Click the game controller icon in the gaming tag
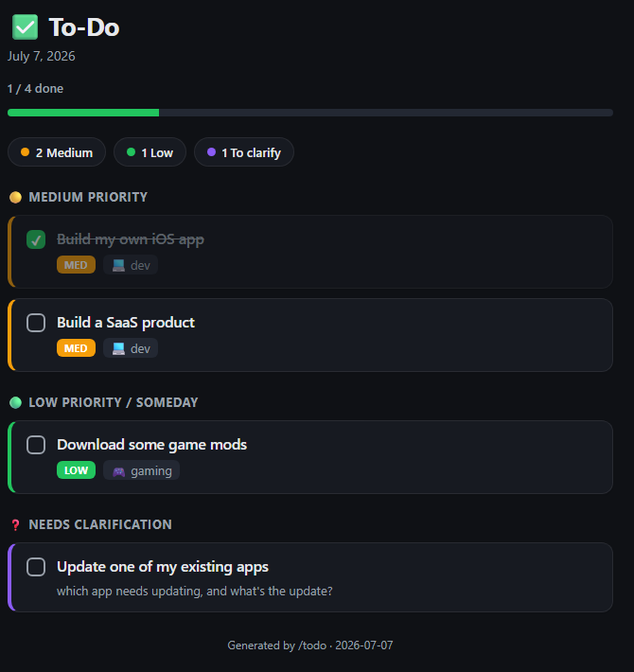The height and width of the screenshot is (672, 634). tap(118, 471)
